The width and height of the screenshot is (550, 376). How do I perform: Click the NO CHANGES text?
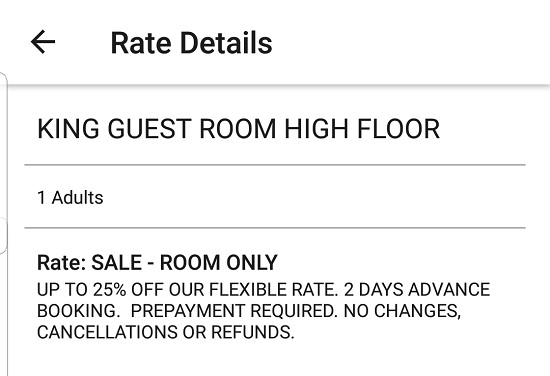pyautogui.click(x=402, y=311)
